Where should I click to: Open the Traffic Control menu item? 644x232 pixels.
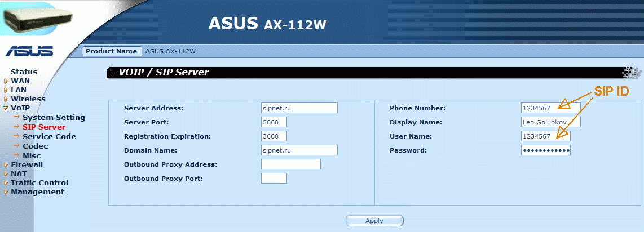[x=39, y=183]
